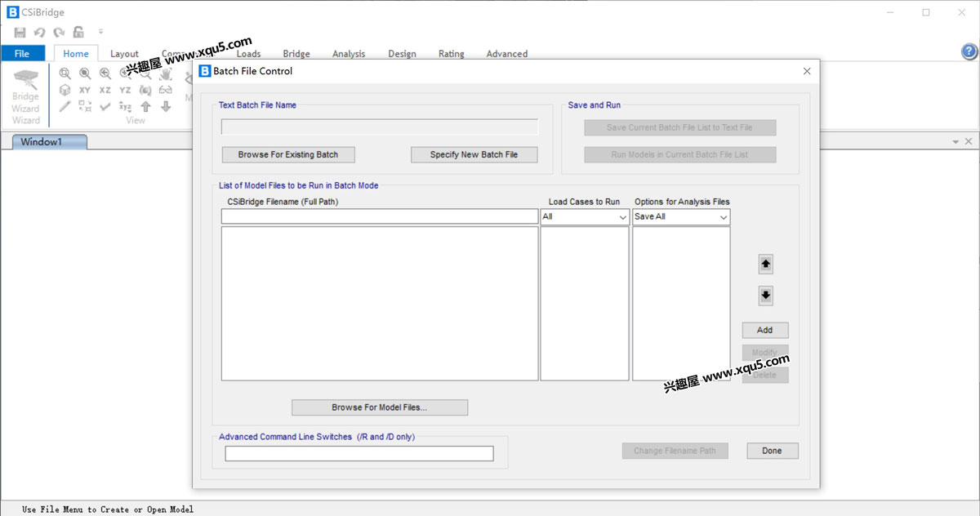This screenshot has width=980, height=516.
Task: Click status text 'Use File Menu to Create or Open Model'
Action: pyautogui.click(x=108, y=509)
